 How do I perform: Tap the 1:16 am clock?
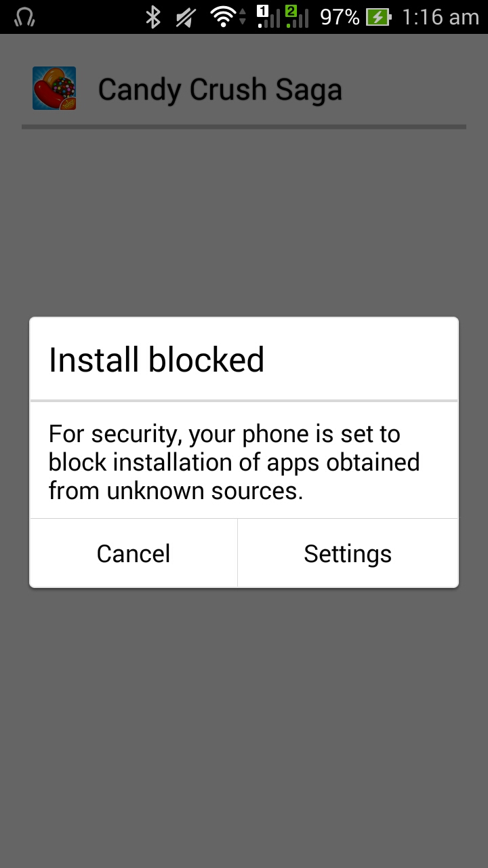click(x=441, y=17)
